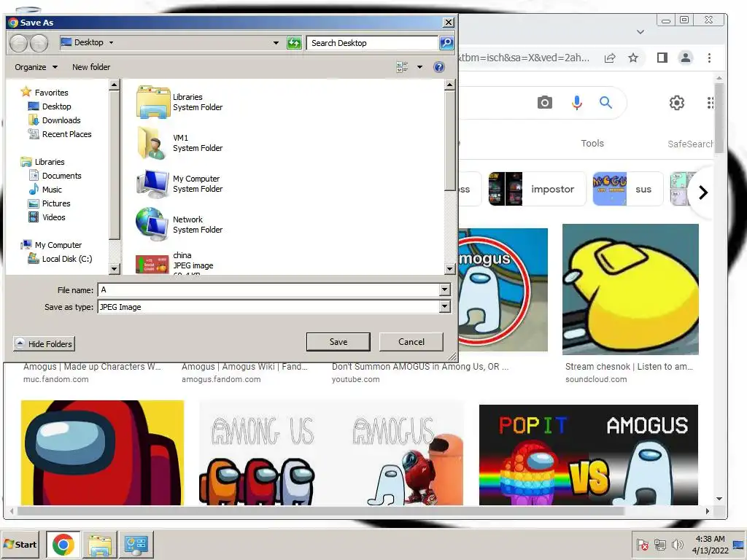Select the china JPEG image file
Screen dimensions: 747x560
point(153,264)
